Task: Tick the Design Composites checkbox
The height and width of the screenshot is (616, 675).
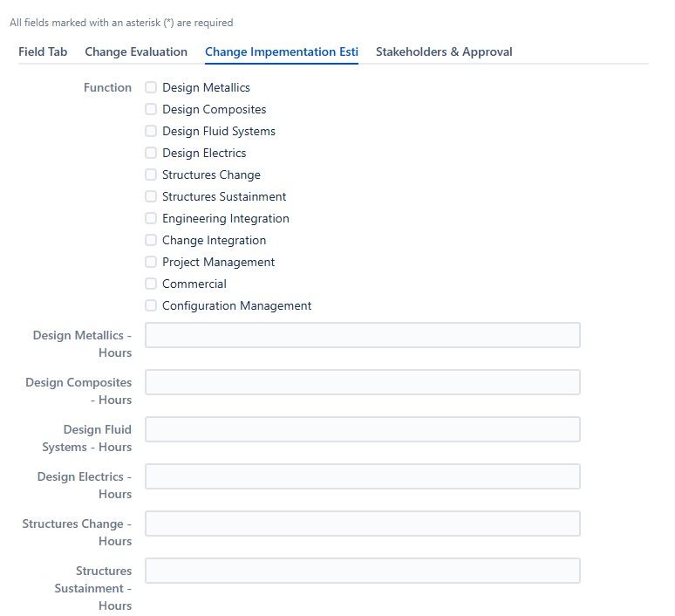Action: click(x=151, y=109)
